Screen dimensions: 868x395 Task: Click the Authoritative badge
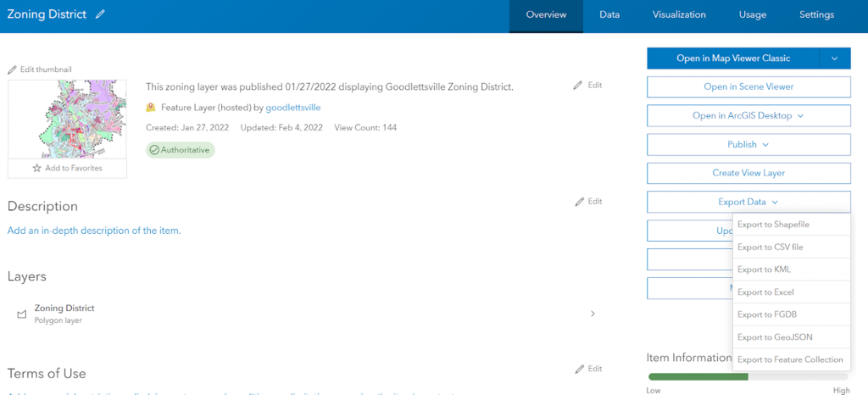tap(180, 150)
